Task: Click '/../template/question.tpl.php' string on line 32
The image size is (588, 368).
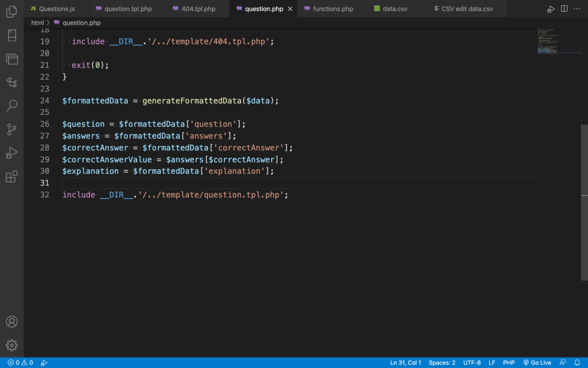Action: (211, 195)
